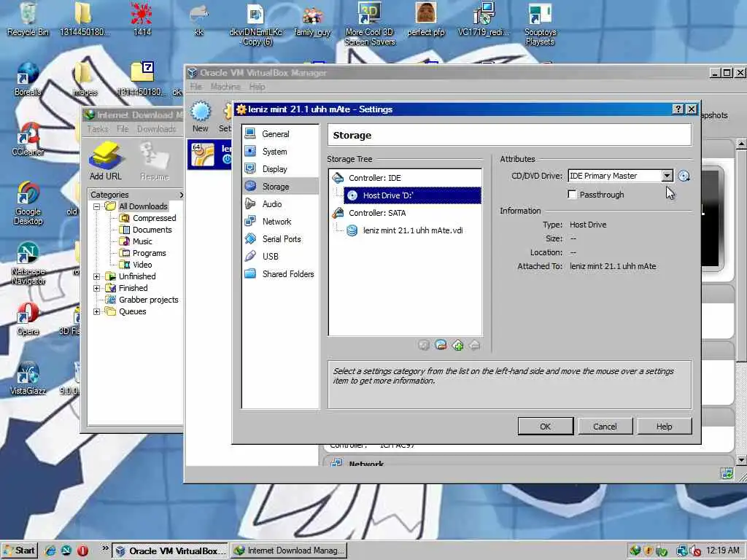
Task: Click the question mark help title button
Action: coord(678,109)
